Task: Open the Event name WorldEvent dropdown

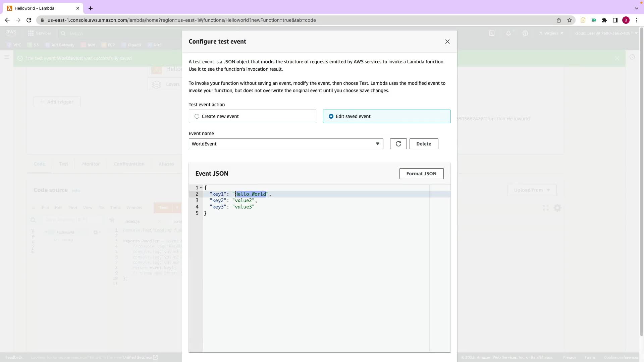Action: (285, 144)
